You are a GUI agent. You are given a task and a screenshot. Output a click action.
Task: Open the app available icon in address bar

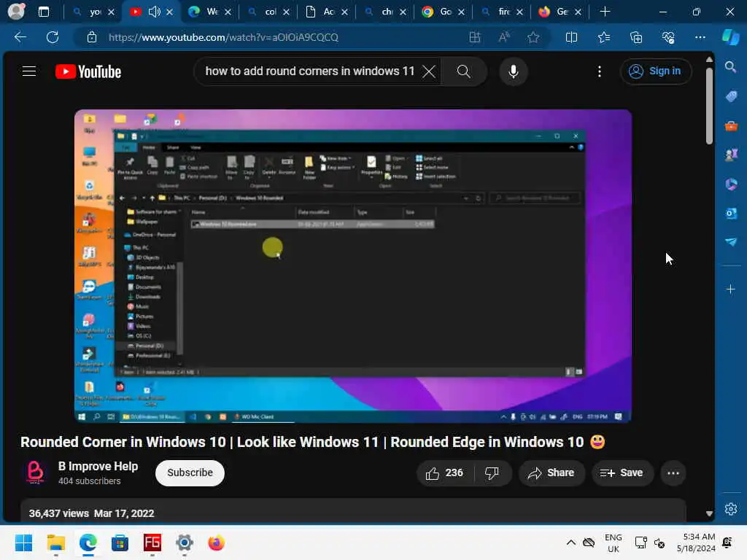pyautogui.click(x=475, y=37)
